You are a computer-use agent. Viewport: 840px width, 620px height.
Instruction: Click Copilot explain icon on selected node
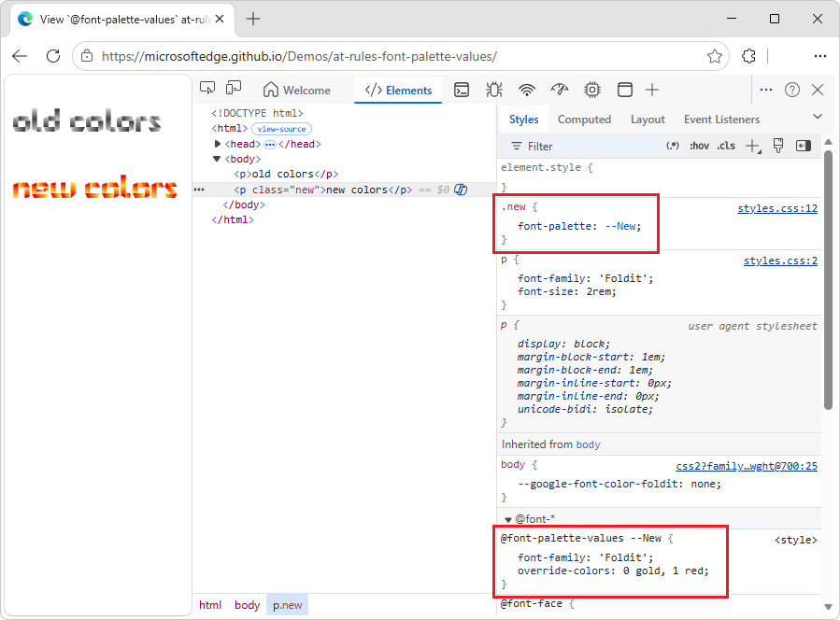pos(461,190)
